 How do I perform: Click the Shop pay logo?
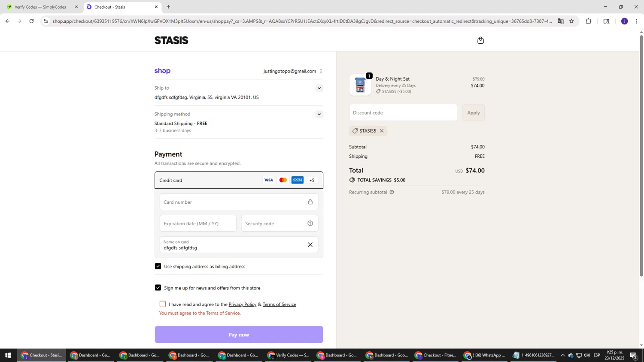coord(162,71)
